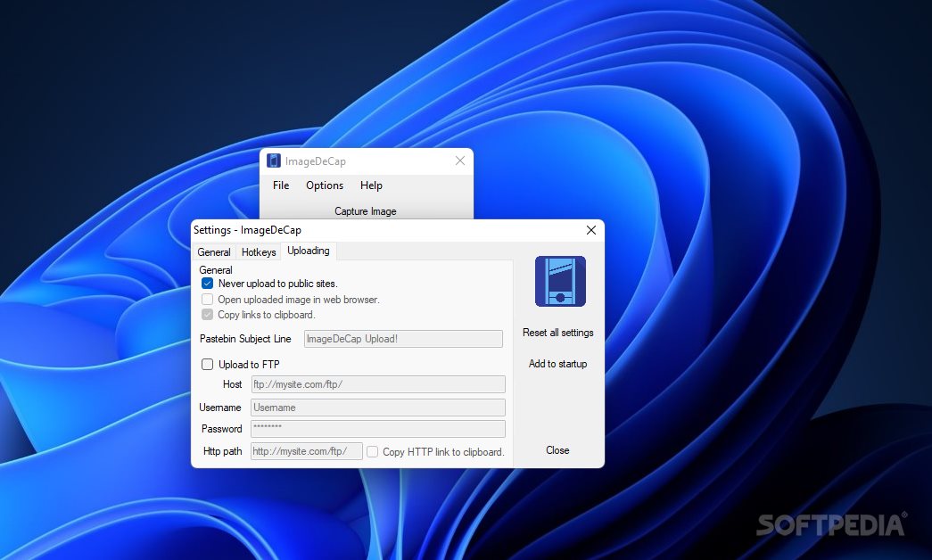Click the Http path input field
The height and width of the screenshot is (560, 932).
[307, 451]
